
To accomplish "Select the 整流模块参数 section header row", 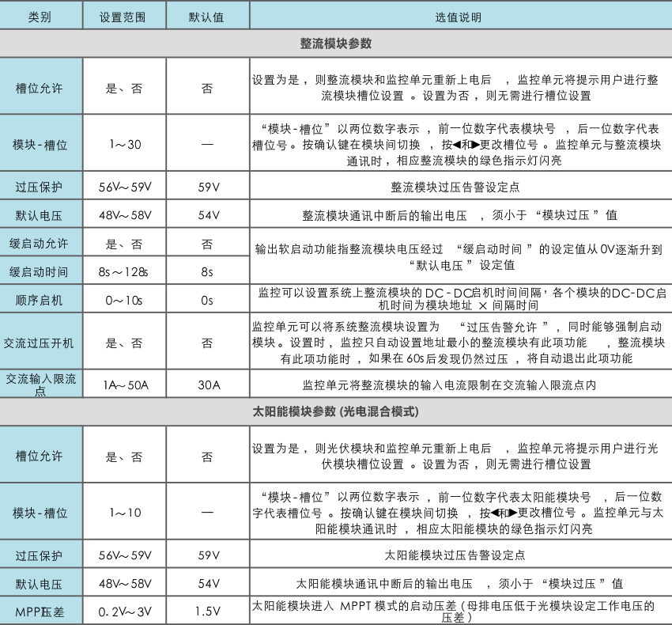I will 336,44.
